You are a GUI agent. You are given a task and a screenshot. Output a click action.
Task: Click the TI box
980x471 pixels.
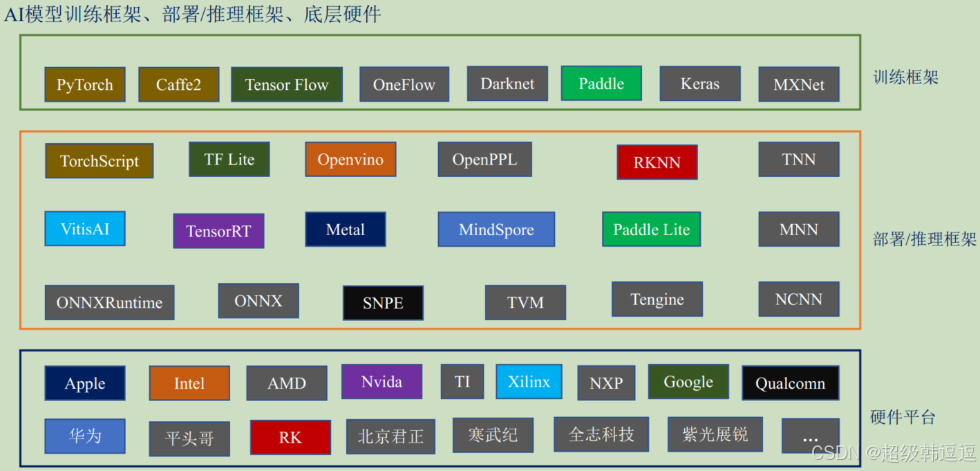coord(462,381)
